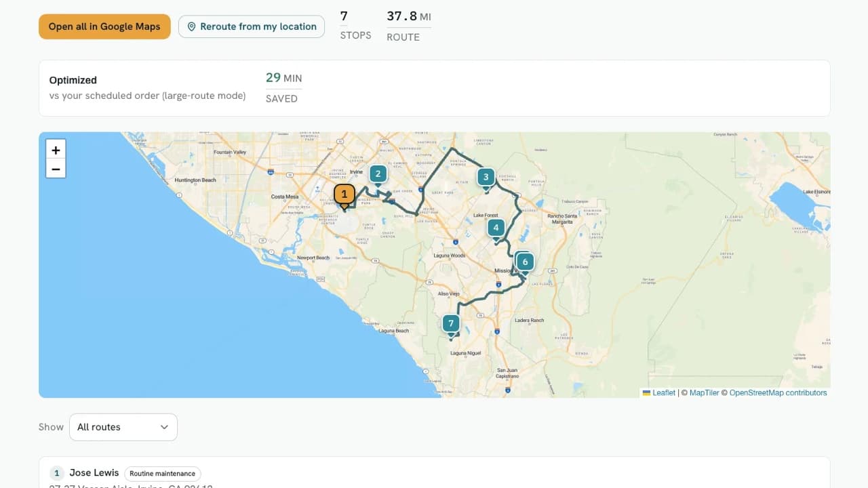
Task: Select map marker 7 near Laguna Niguel
Action: [451, 324]
